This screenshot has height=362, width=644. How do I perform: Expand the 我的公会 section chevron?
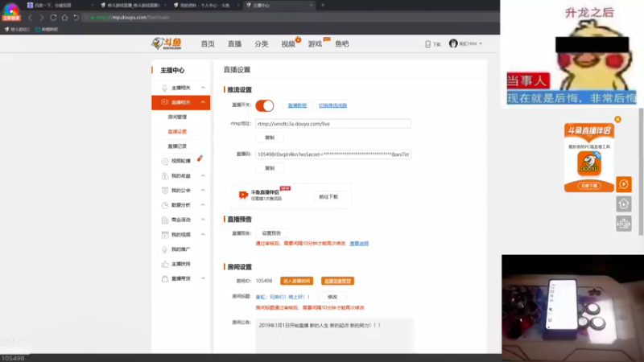[203, 191]
